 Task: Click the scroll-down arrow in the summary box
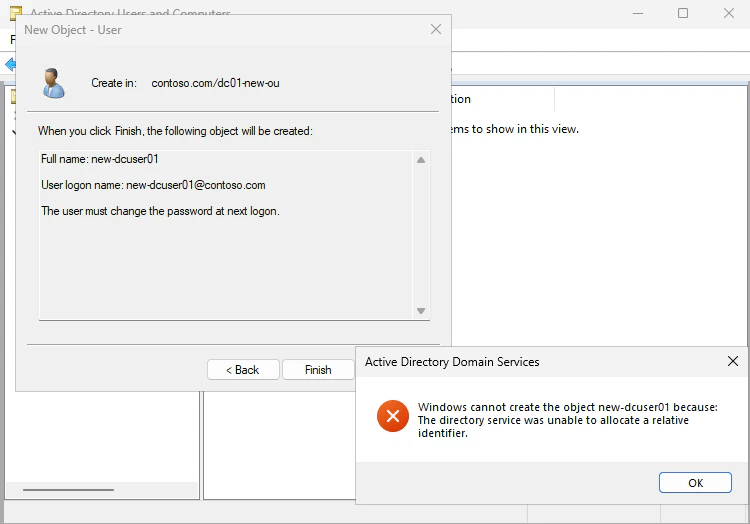(421, 311)
